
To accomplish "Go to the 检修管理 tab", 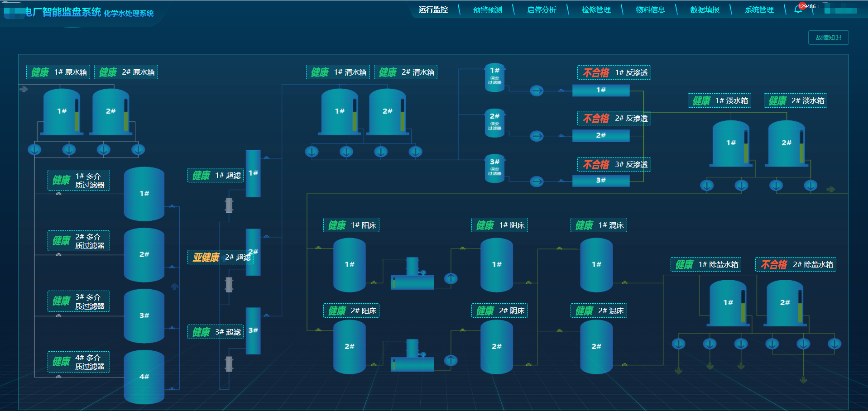I will [596, 10].
